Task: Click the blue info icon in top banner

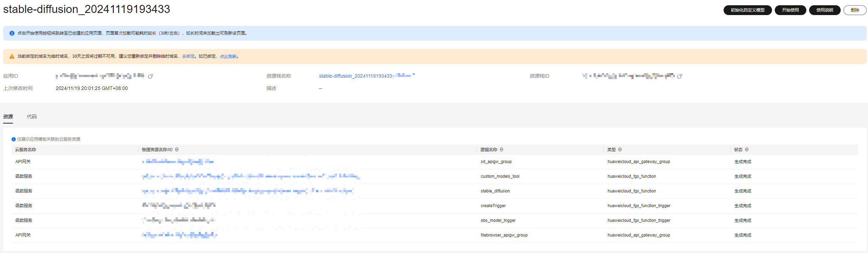Action: click(12, 33)
